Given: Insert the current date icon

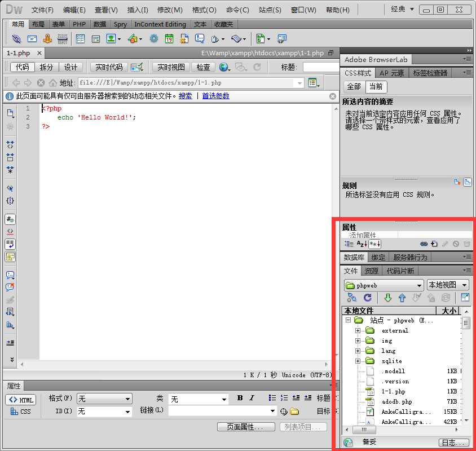Looking at the screenshot, I should click(169, 38).
